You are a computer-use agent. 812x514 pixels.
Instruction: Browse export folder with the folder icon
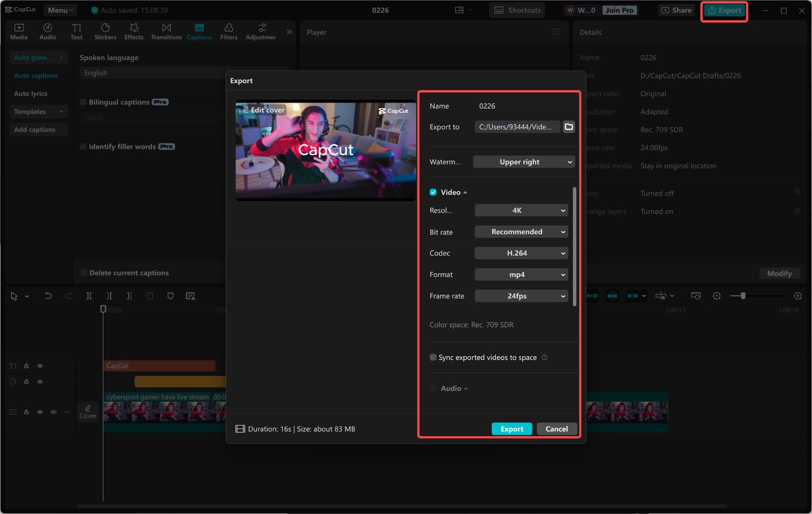point(569,127)
